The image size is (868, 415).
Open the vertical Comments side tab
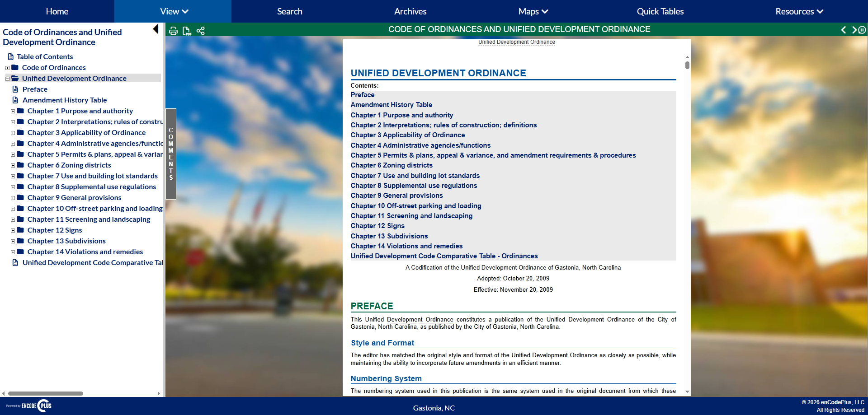(171, 154)
